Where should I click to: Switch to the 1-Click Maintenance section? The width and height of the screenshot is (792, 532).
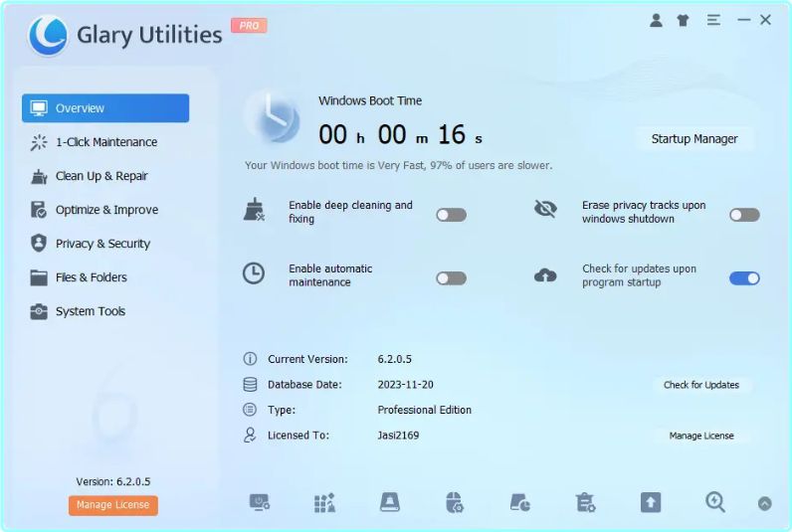click(105, 142)
